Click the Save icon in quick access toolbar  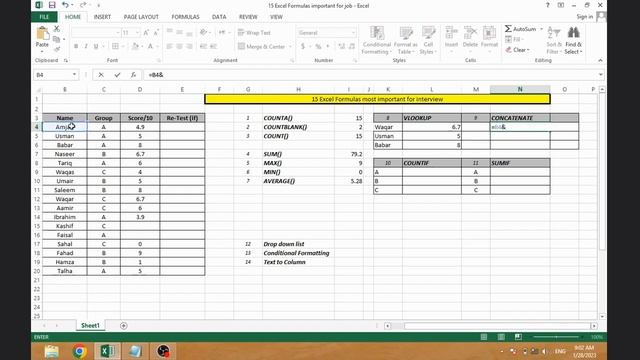click(x=52, y=5)
